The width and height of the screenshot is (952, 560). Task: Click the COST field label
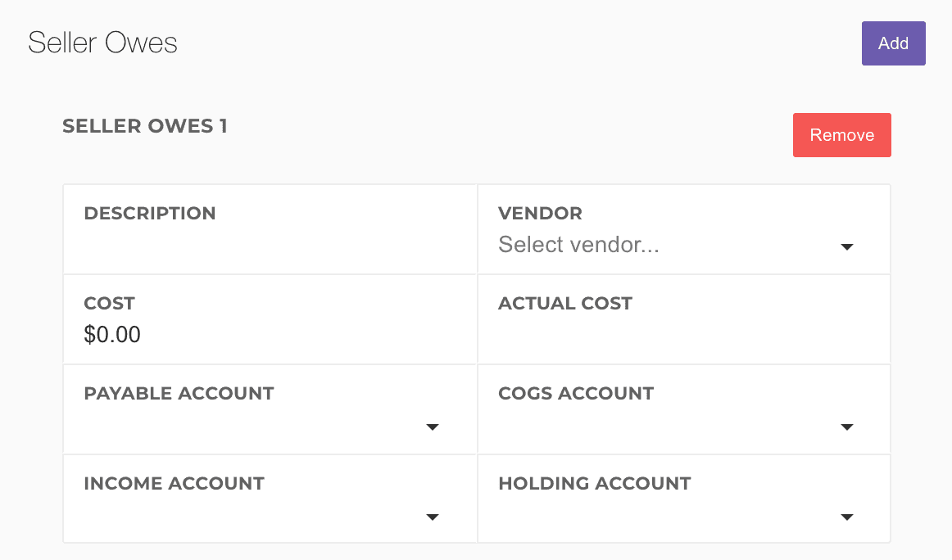(109, 304)
